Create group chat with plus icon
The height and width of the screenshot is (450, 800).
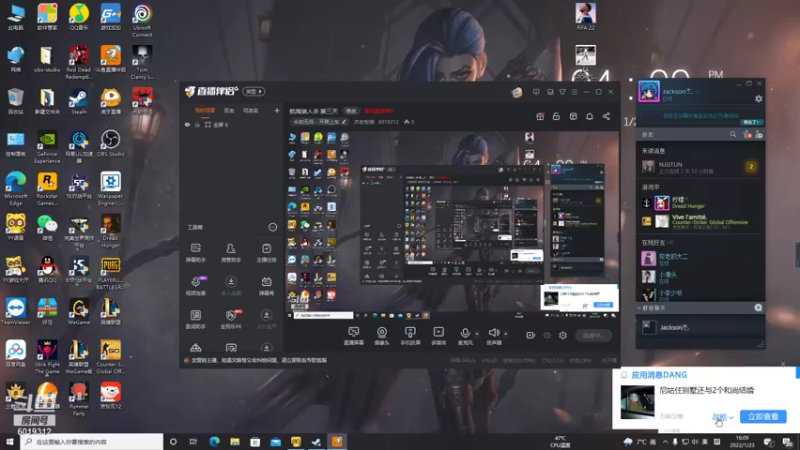point(758,308)
